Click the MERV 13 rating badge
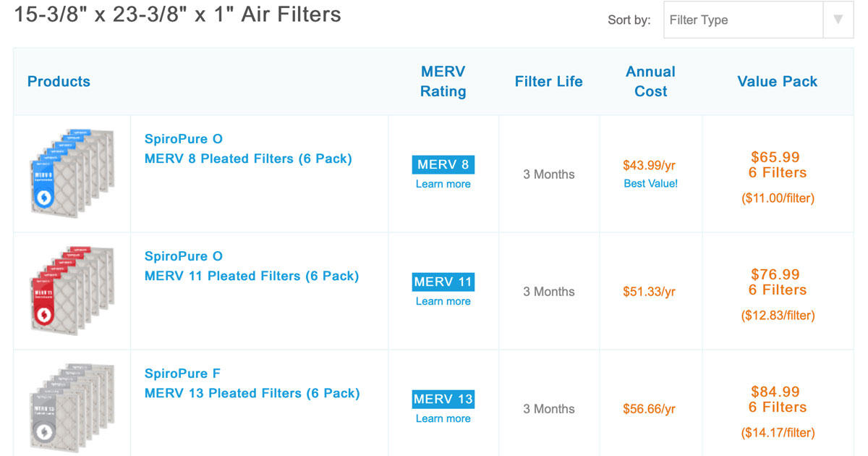 point(443,399)
